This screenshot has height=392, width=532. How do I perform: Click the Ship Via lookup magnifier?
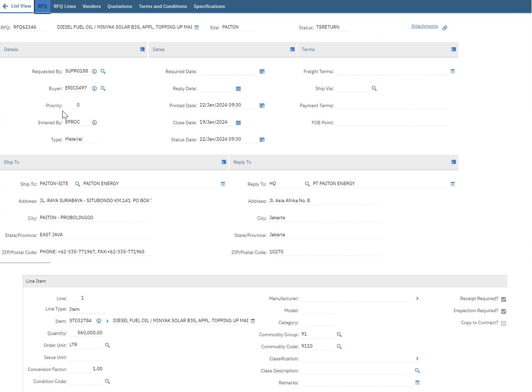click(374, 89)
